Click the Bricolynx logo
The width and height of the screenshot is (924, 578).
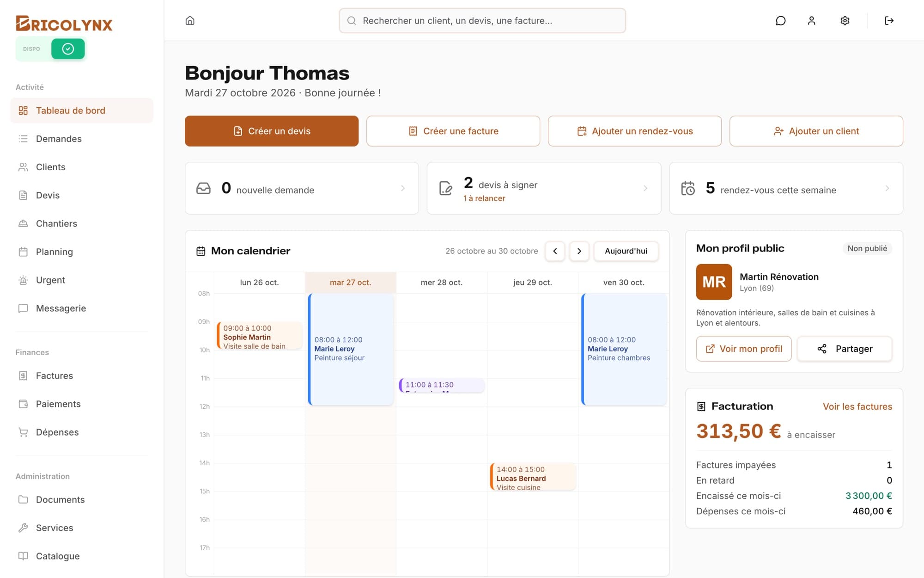pyautogui.click(x=64, y=24)
